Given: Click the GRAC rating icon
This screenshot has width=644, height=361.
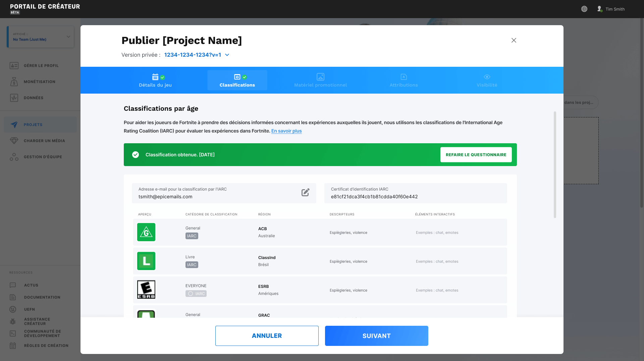Looking at the screenshot, I should 146,313.
